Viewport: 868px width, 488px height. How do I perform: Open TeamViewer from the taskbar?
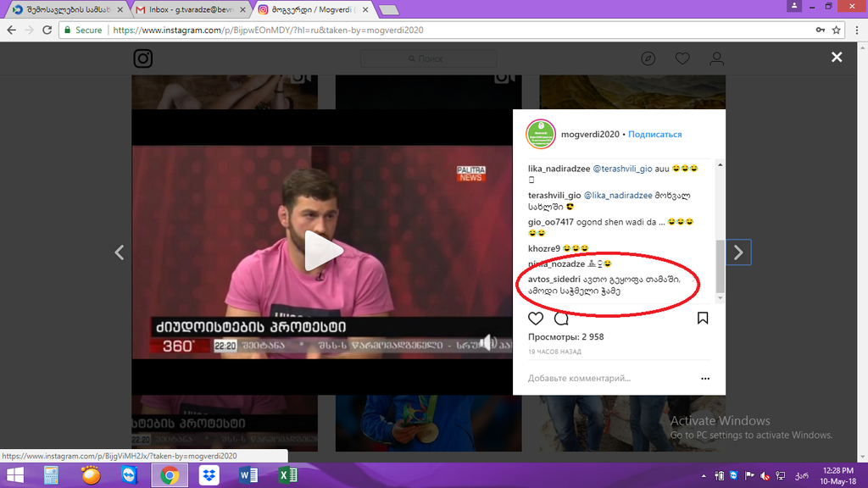pos(130,475)
